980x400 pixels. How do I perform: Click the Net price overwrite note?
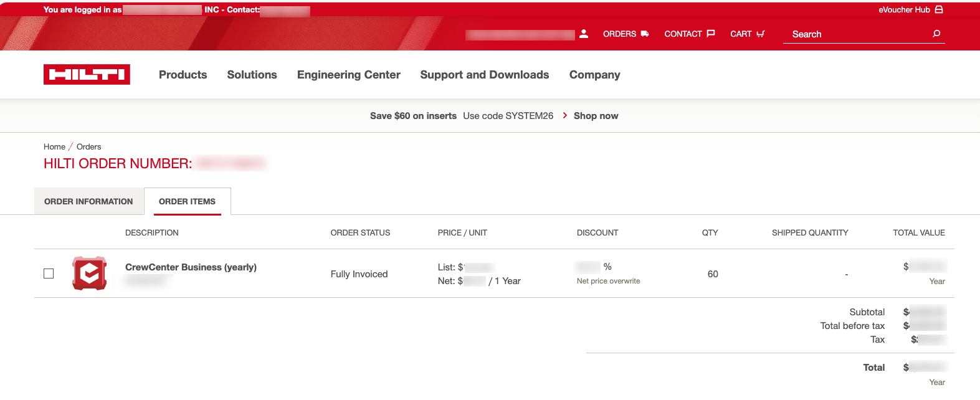(x=608, y=281)
